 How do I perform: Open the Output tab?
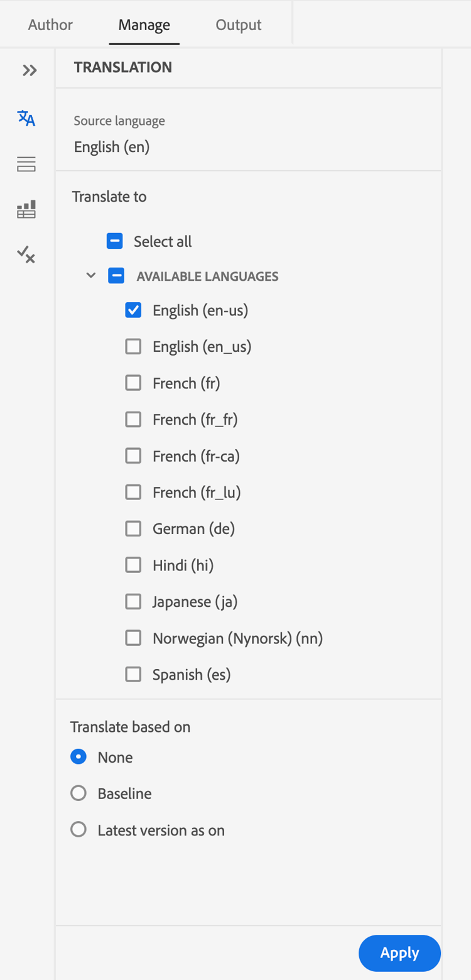tap(238, 24)
